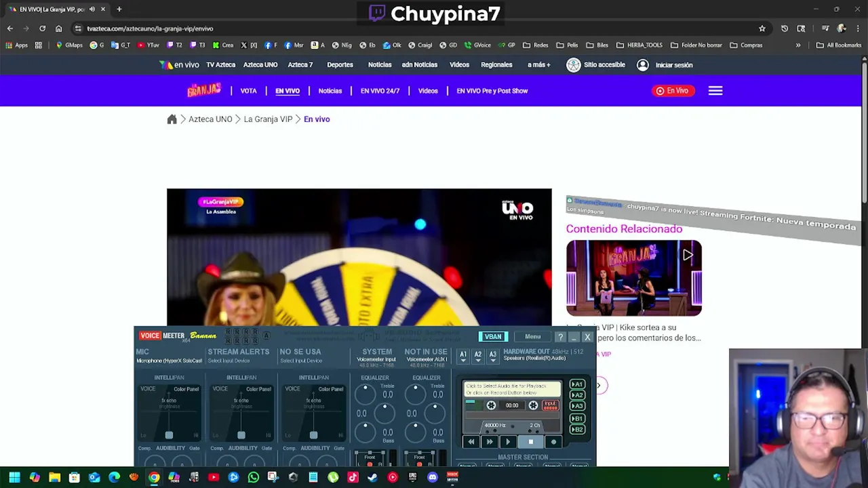Image resolution: width=868 pixels, height=488 pixels.
Task: Open TikTok from the taskbar
Action: pyautogui.click(x=353, y=477)
